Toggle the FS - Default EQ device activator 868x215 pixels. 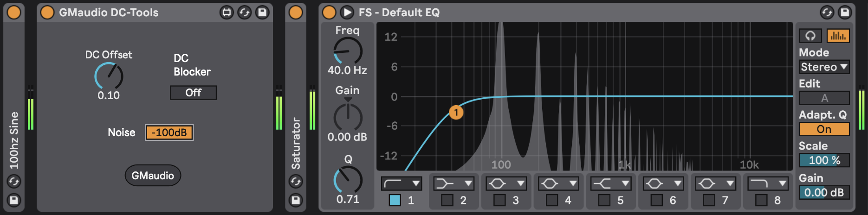(329, 13)
